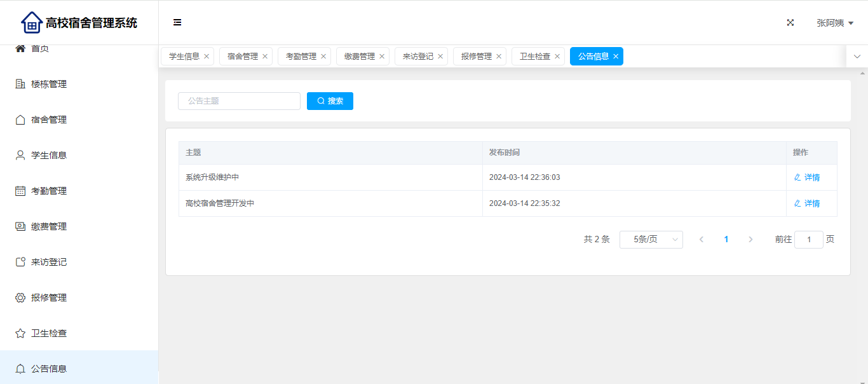Toggle fullscreen with the expand icon
This screenshot has width=868, height=384.
(x=790, y=22)
